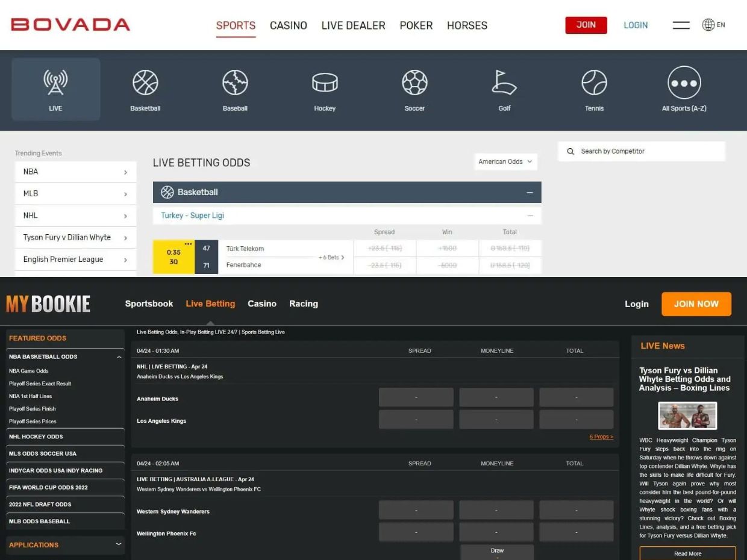Choose the Hockey puck icon
The height and width of the screenshot is (560, 747).
[x=325, y=83]
